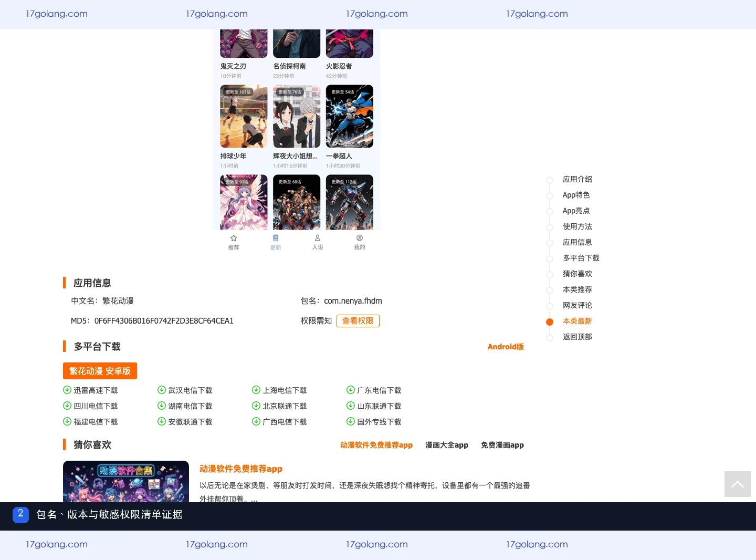756x560 pixels.
Task: Jump to App亮点 in the side navigation
Action: (576, 211)
